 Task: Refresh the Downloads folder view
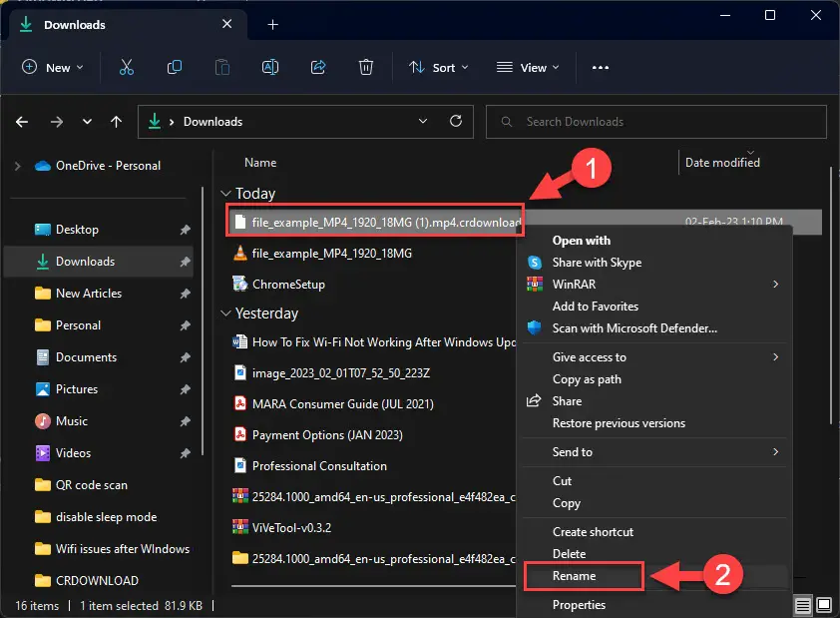point(456,121)
